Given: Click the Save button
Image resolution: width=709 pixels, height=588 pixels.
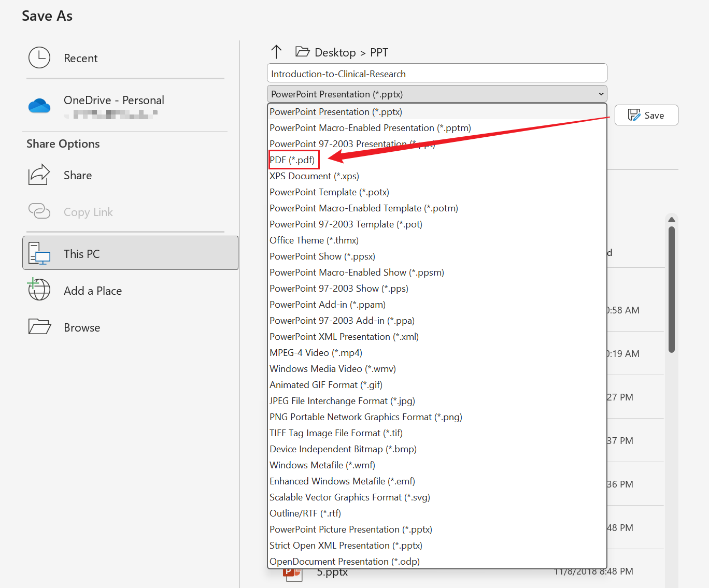Looking at the screenshot, I should pyautogui.click(x=646, y=115).
